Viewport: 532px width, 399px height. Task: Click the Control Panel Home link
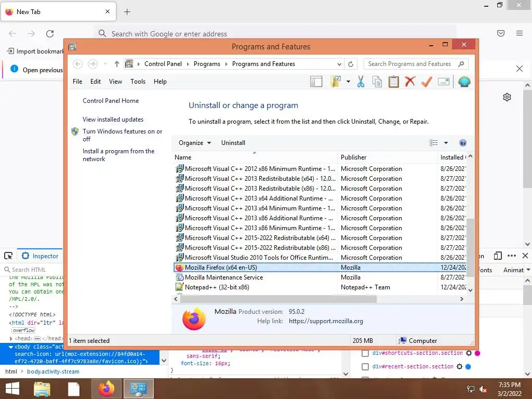[x=111, y=101]
